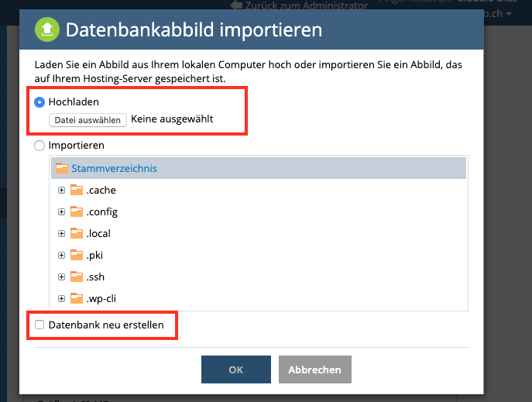Click the Datei auswählen file chooser button
Screen dimensions: 532x402
88,120
